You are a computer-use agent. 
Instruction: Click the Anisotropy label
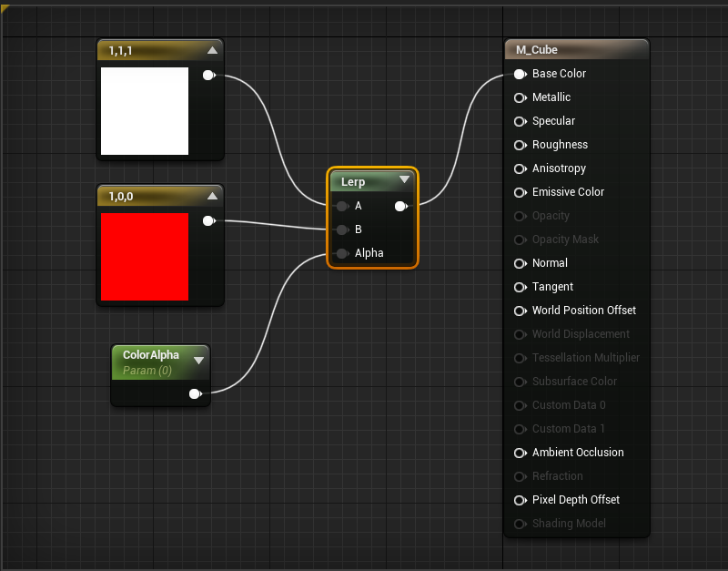[559, 168]
